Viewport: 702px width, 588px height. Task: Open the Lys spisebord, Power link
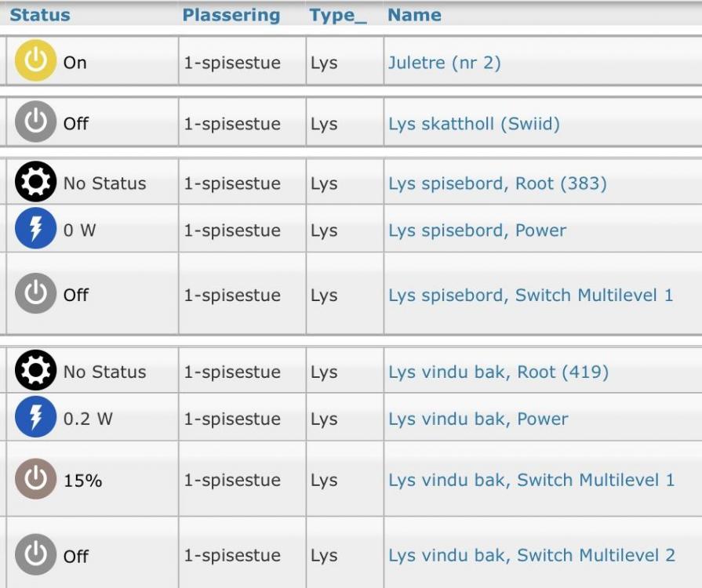(477, 230)
